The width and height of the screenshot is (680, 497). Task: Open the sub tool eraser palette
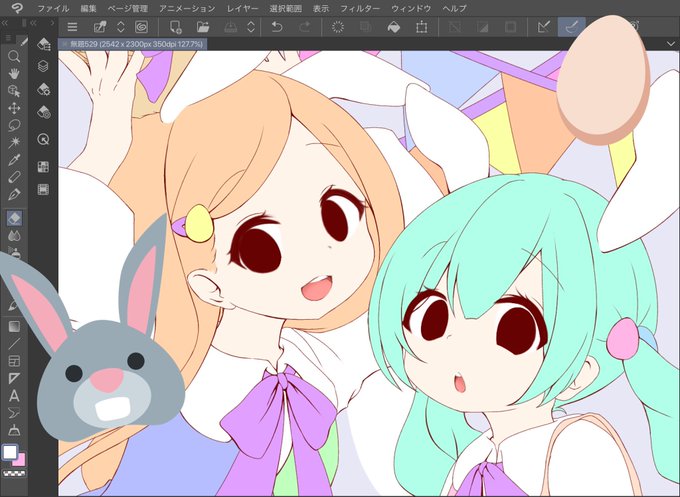click(x=43, y=44)
